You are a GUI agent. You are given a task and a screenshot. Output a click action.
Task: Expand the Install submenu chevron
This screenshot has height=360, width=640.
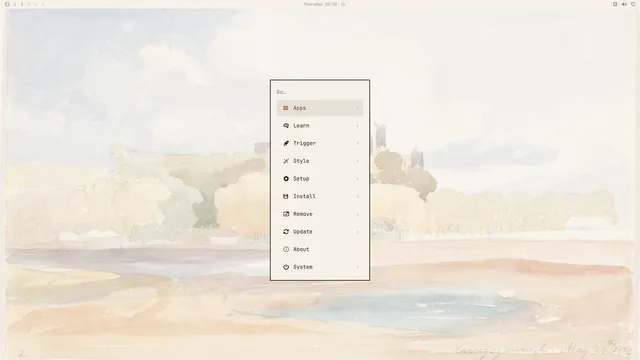pyautogui.click(x=358, y=196)
